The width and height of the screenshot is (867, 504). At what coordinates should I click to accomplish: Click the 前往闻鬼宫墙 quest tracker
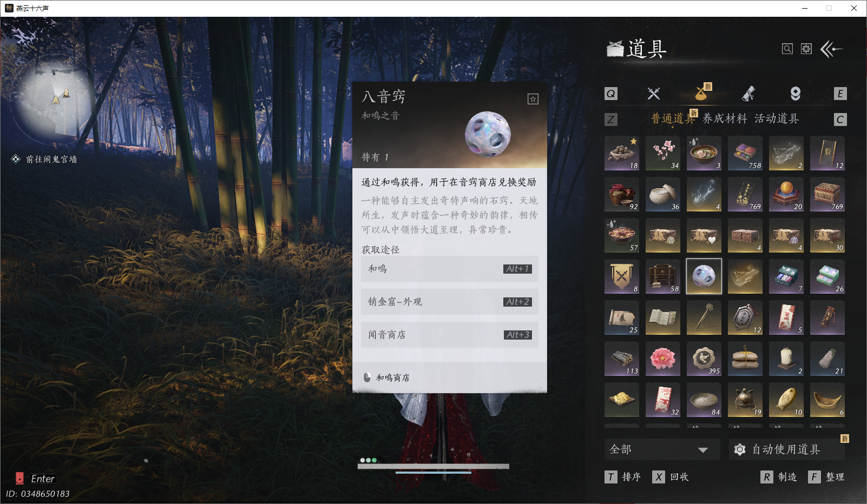click(x=45, y=159)
